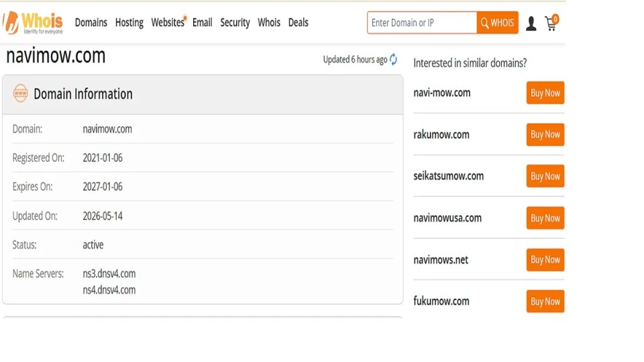Viewport: 644px width, 362px height.
Task: Buy Now for navi-mow.com
Action: 545,93
